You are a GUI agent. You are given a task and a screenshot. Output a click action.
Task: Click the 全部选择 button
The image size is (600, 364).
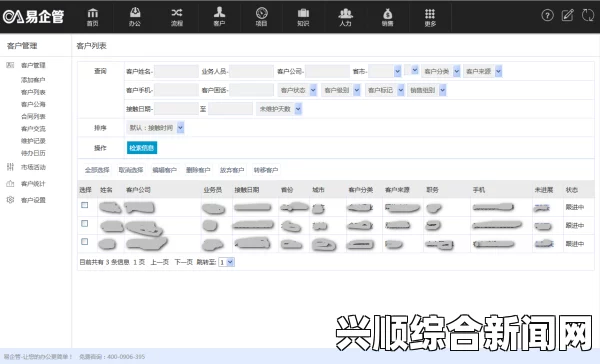coord(97,170)
